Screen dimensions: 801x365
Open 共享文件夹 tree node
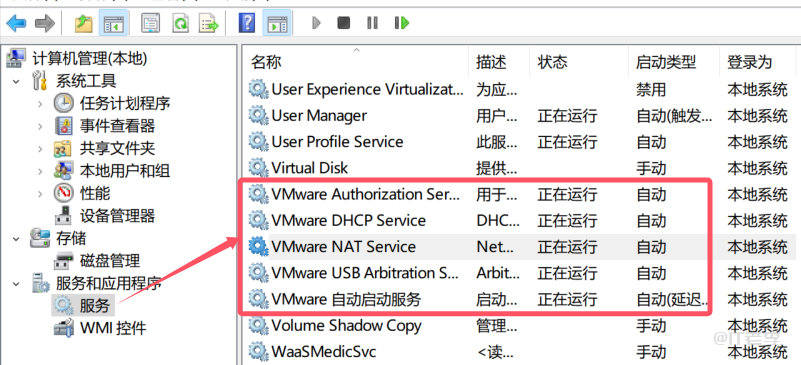pyautogui.click(x=117, y=148)
